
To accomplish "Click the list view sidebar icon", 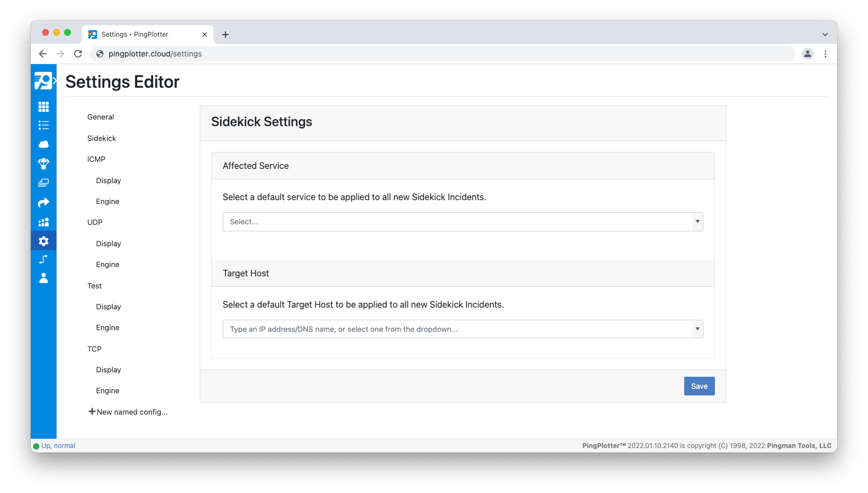I will 43,126.
